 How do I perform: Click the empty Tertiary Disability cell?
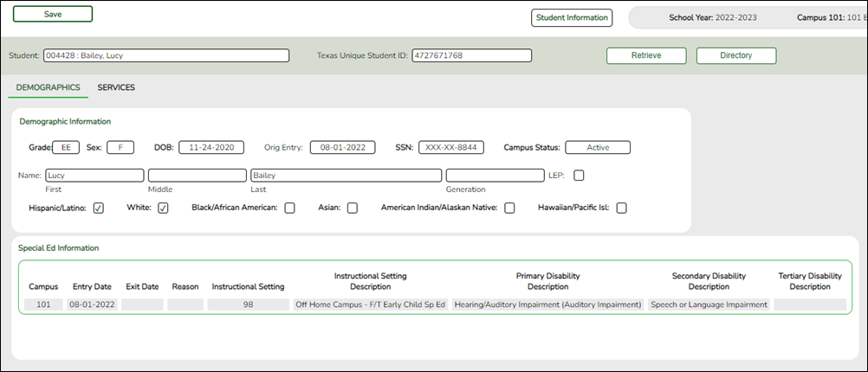810,305
